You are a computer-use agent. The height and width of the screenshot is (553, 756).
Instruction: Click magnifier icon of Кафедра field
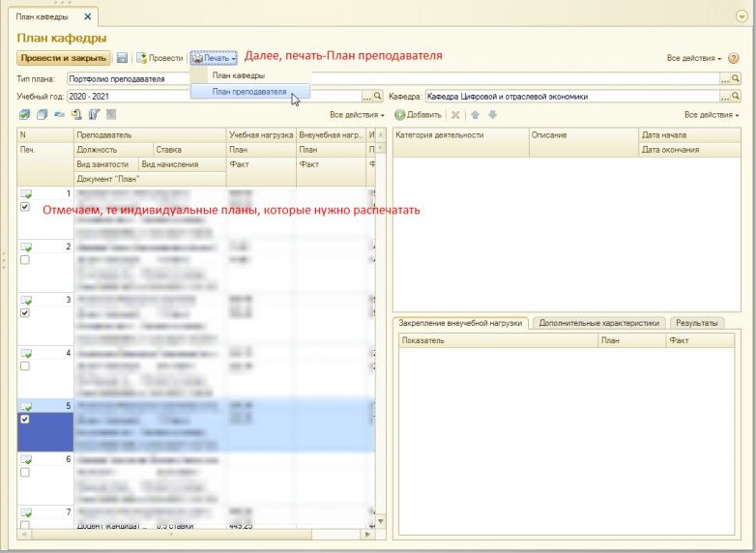pos(736,97)
